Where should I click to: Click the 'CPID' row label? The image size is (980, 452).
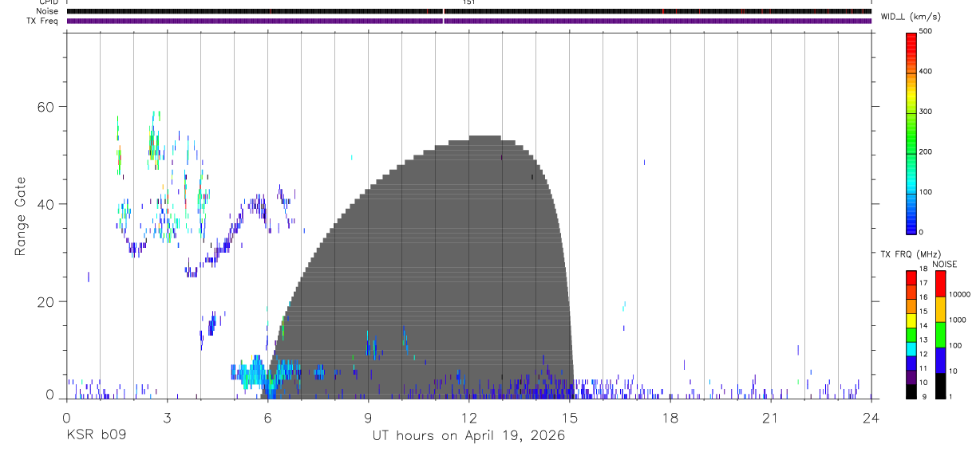pos(48,2)
